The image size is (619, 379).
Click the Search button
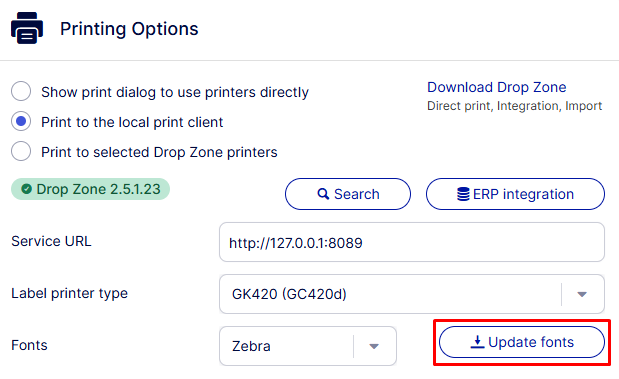(348, 194)
